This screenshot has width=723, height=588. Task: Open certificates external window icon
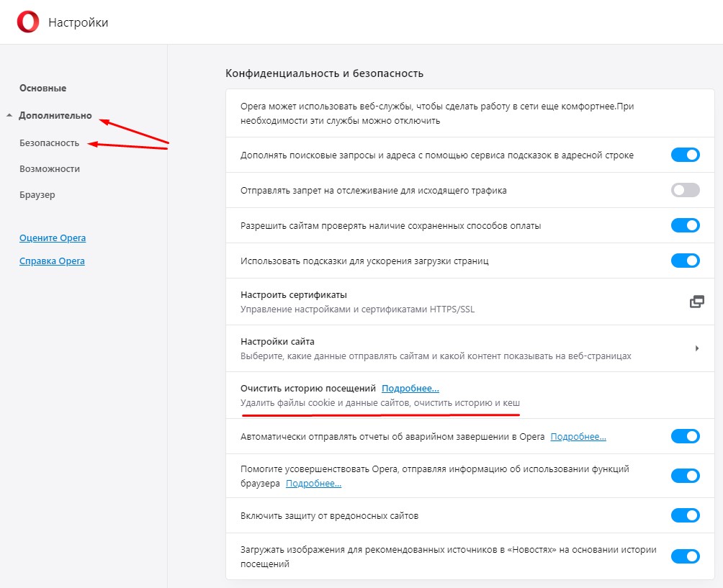[697, 302]
